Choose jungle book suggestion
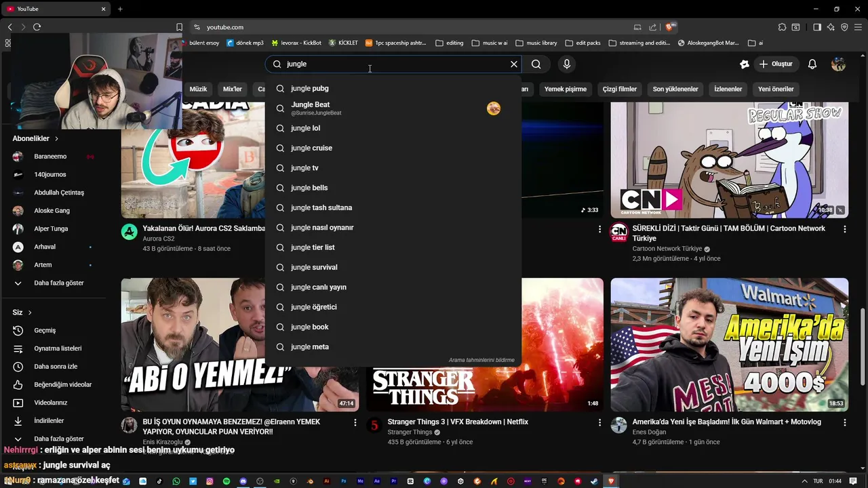 coord(393,327)
